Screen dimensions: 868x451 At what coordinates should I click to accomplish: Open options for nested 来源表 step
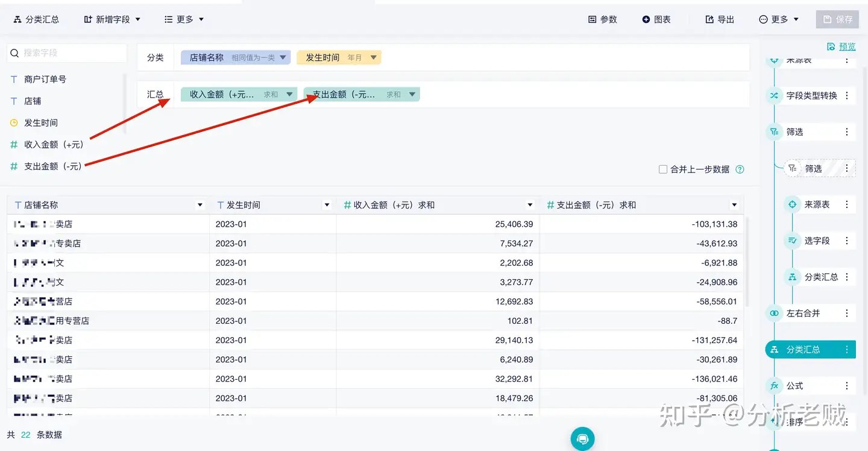(x=847, y=204)
